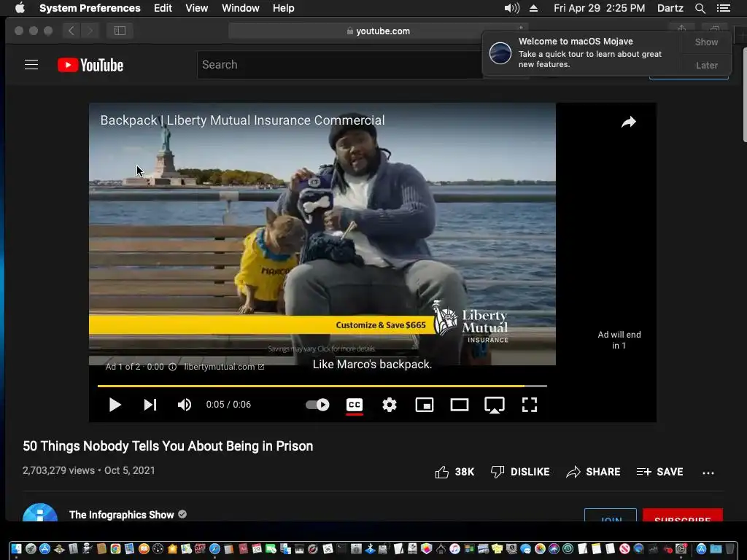Open Safari compass icon in the Dock
The width and height of the screenshot is (747, 560).
coord(214,548)
